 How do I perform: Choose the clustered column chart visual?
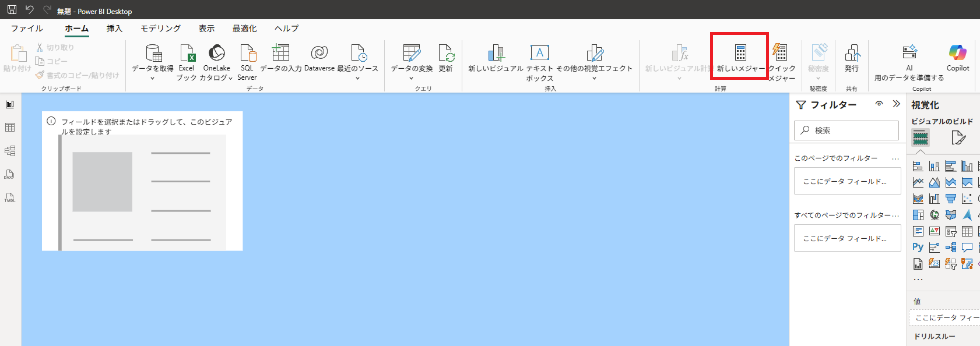pyautogui.click(x=967, y=166)
